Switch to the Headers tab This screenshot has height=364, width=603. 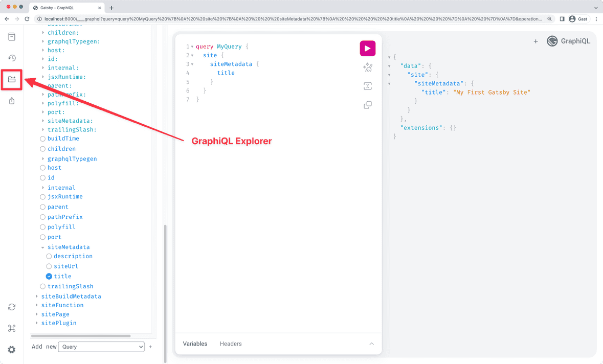pos(230,344)
